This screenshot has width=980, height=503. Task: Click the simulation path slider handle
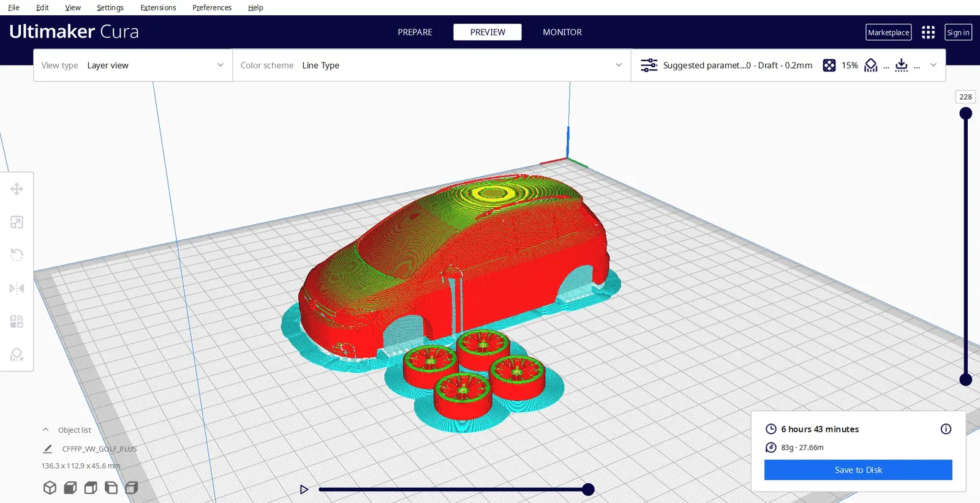click(x=588, y=490)
